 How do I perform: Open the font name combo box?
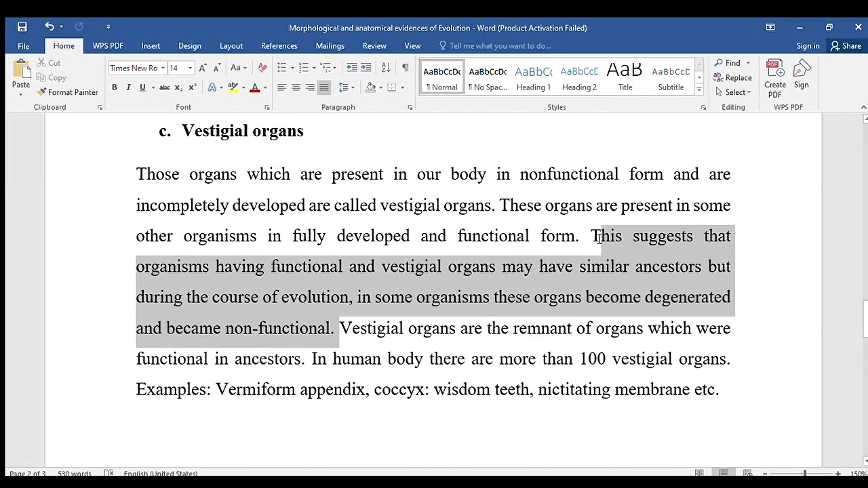tap(137, 68)
